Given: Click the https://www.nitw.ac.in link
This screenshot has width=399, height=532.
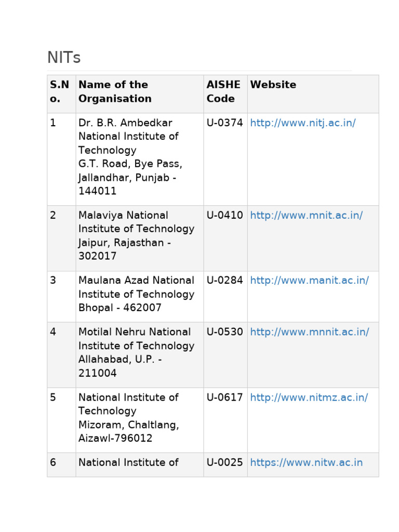Looking at the screenshot, I should coord(307,463).
